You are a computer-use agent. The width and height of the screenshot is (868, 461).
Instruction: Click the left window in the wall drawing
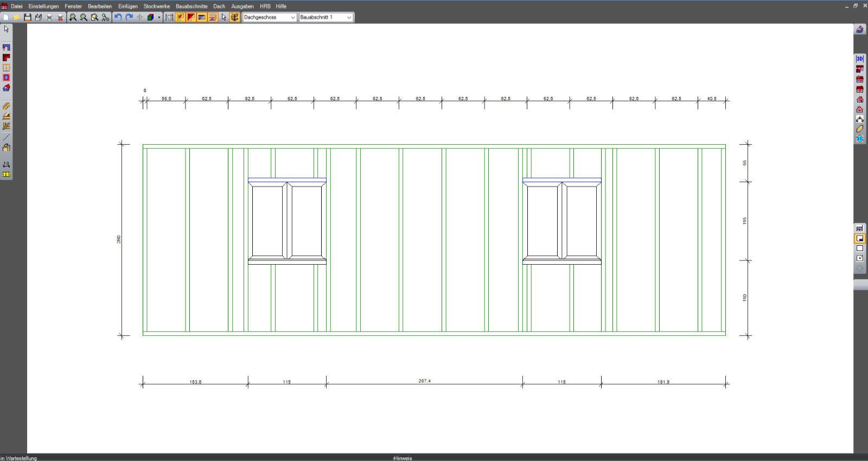tap(287, 221)
